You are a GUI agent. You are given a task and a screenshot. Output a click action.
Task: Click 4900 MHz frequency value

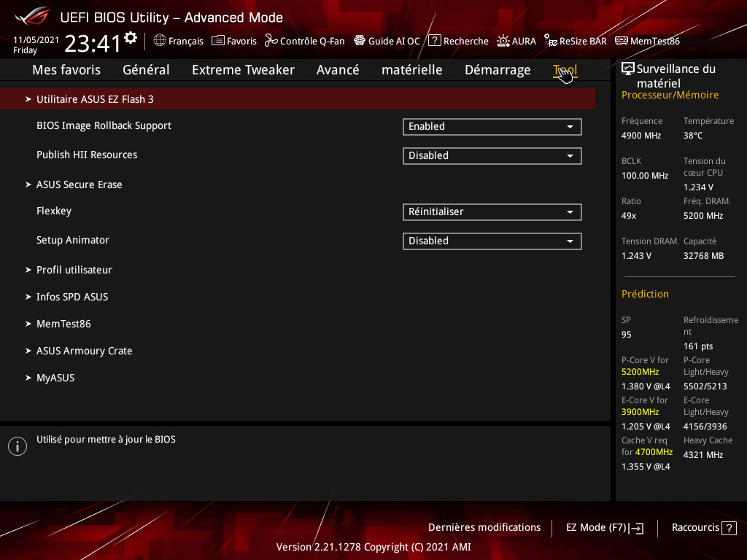point(640,136)
